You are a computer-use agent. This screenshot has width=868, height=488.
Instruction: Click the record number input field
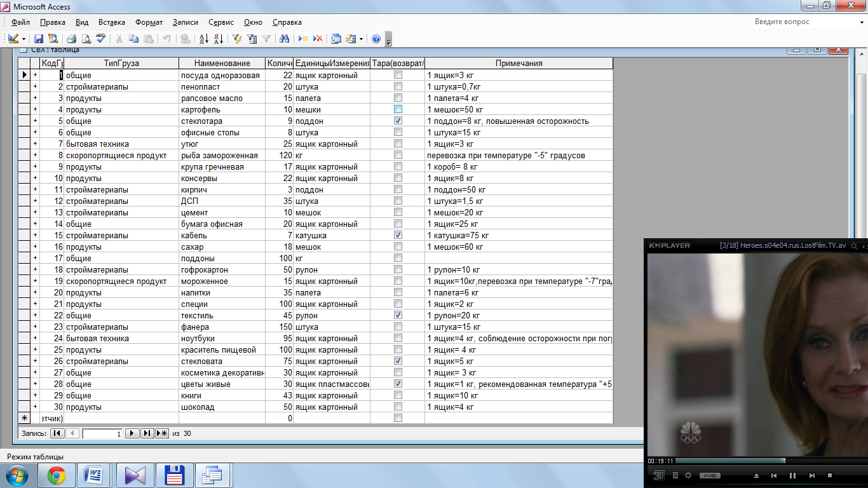point(102,433)
